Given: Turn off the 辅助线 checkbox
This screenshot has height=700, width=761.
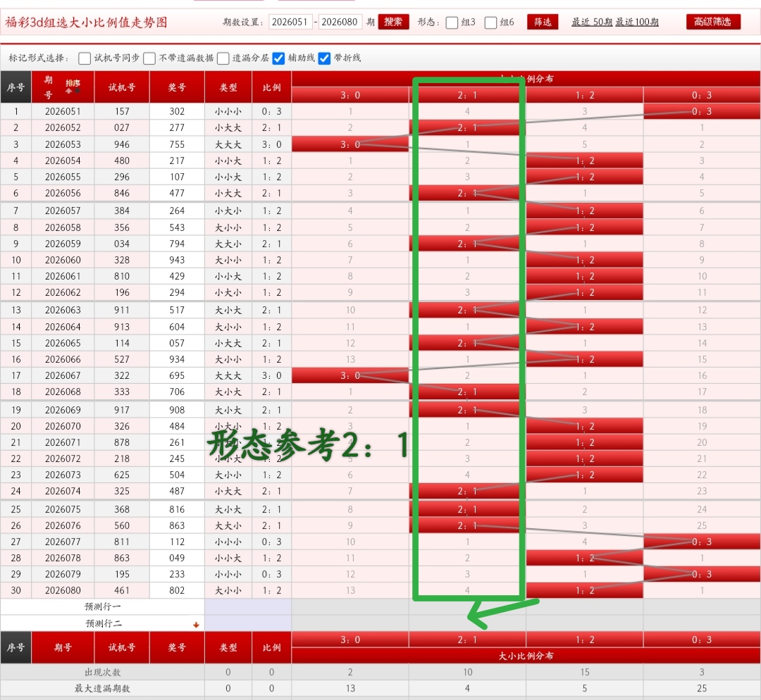Looking at the screenshot, I should point(279,58).
